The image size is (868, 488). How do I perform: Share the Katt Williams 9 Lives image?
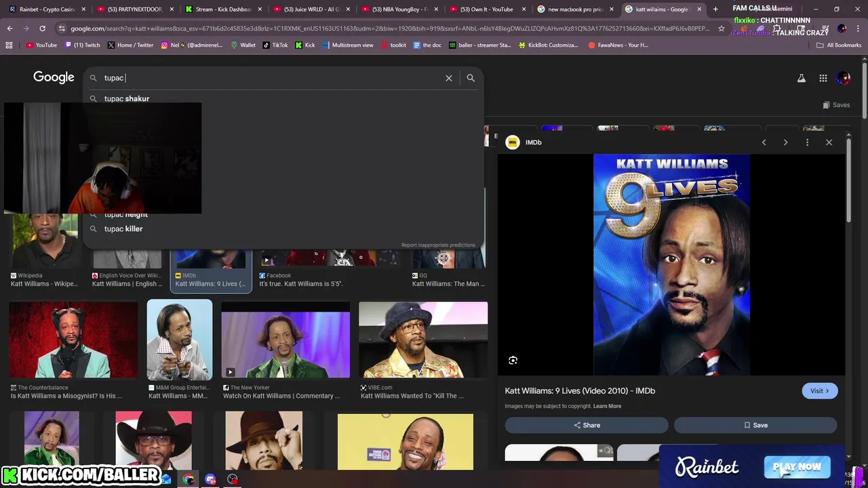[587, 425]
